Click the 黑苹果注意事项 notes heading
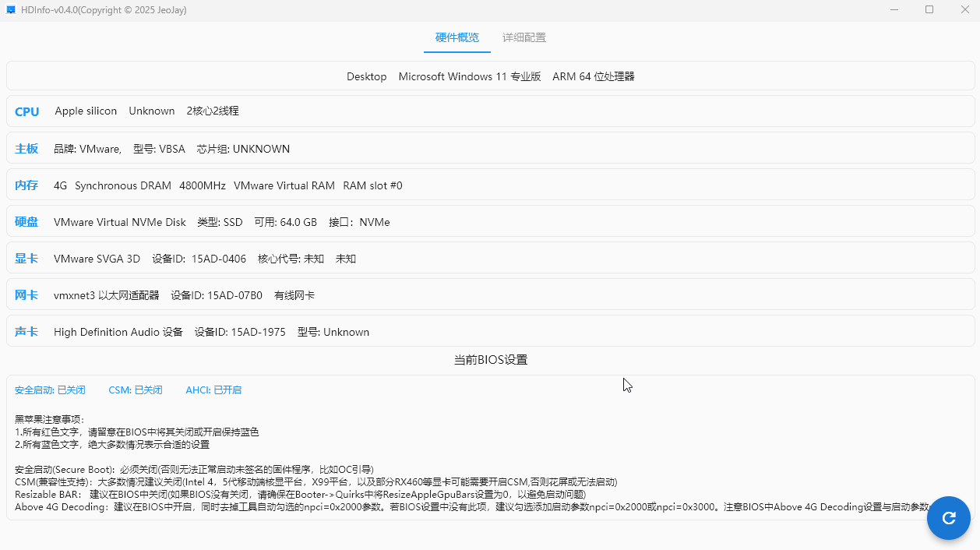This screenshot has height=550, width=980. 48,419
